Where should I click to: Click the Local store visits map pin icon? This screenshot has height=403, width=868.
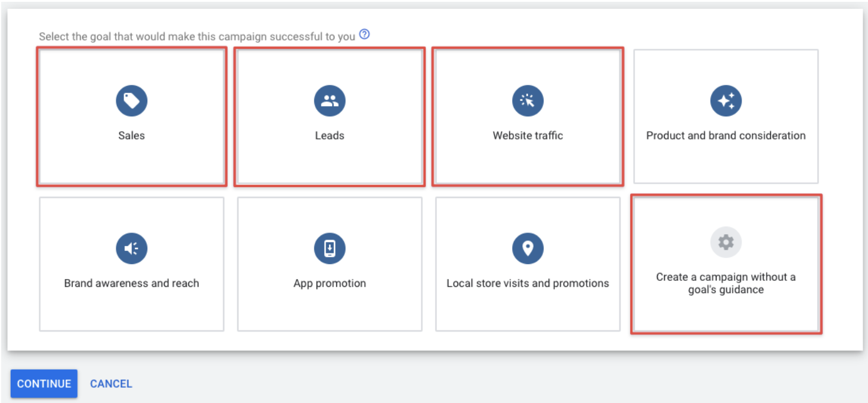pyautogui.click(x=528, y=249)
